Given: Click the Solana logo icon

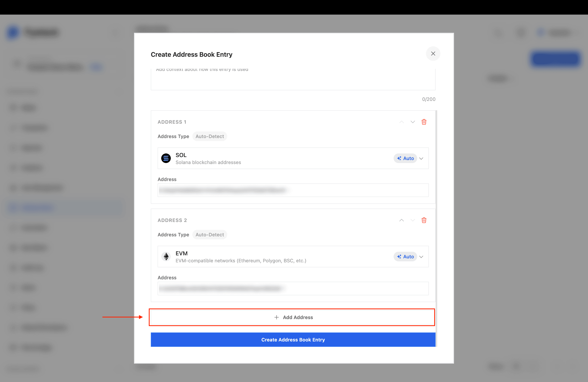Looking at the screenshot, I should 166,158.
